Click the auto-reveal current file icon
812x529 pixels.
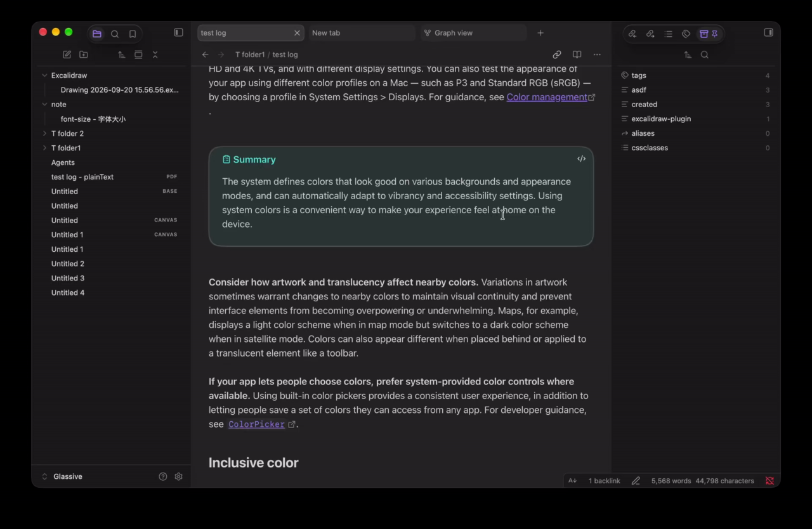(138, 55)
